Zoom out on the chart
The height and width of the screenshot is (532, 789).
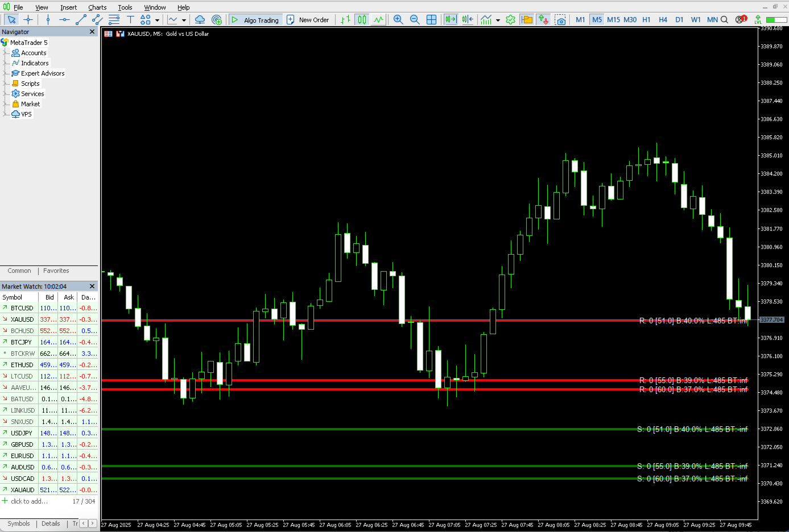coord(415,20)
